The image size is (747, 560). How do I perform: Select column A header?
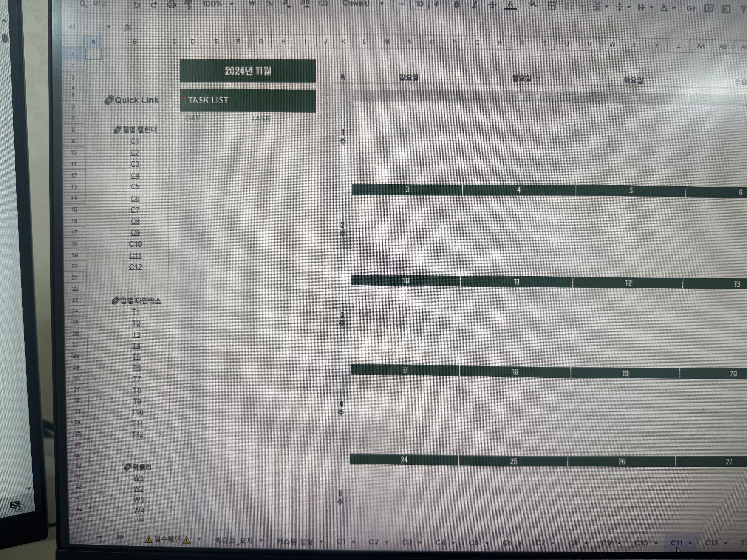pyautogui.click(x=93, y=42)
